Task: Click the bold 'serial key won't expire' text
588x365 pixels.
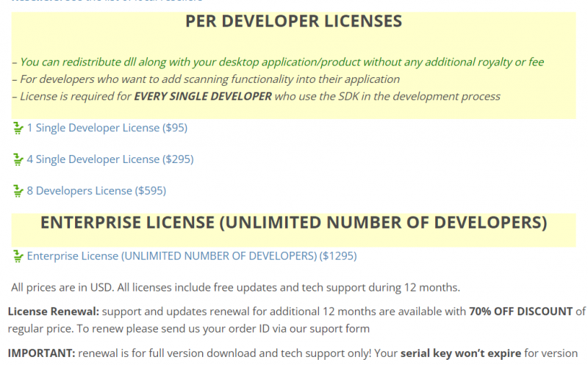Action: point(462,352)
